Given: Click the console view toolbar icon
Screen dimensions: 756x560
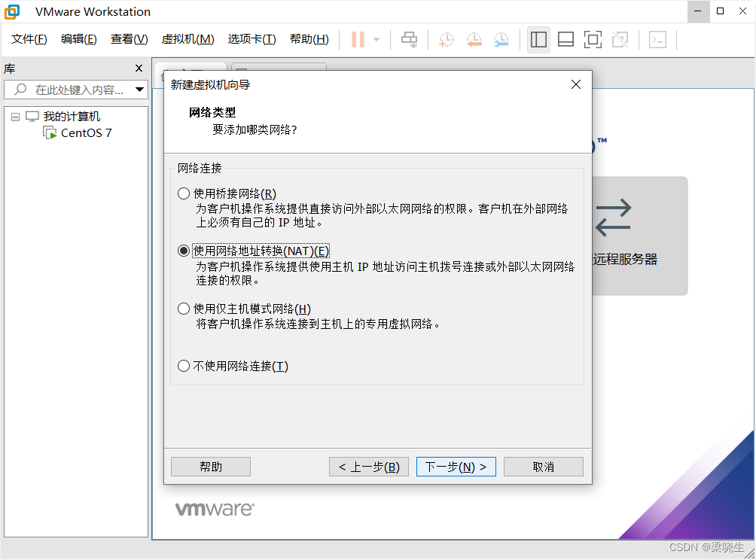Looking at the screenshot, I should [x=657, y=40].
